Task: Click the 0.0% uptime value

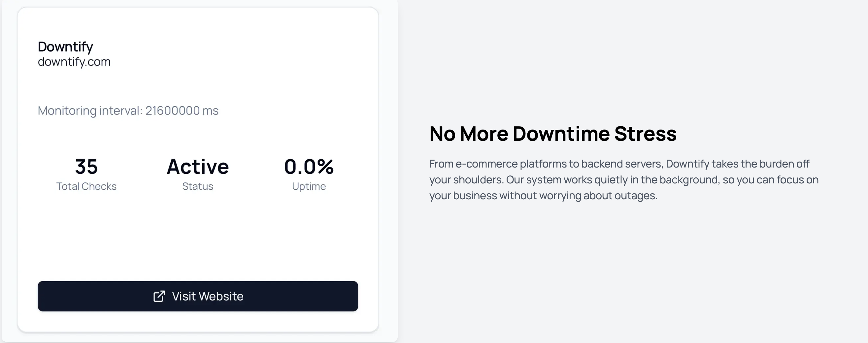Action: [309, 167]
